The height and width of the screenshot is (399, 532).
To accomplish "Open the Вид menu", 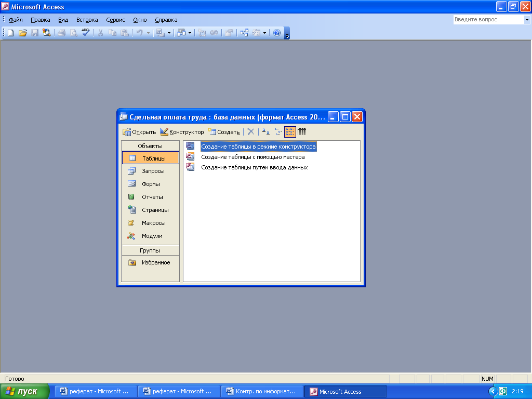I will pos(63,20).
